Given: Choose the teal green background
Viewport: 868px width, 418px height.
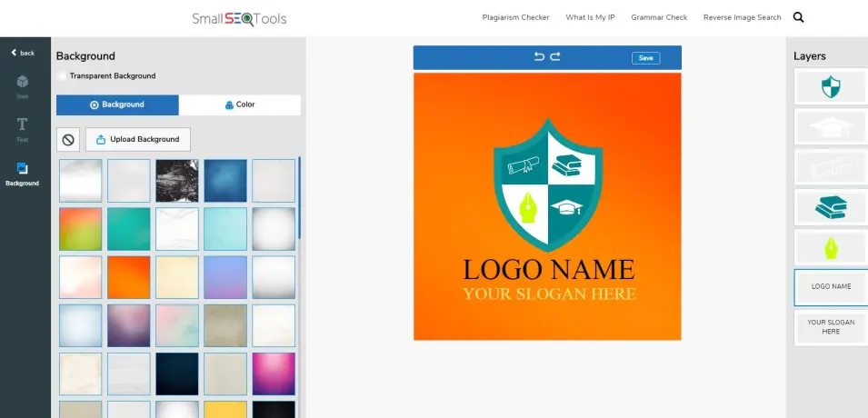Looking at the screenshot, I should [x=128, y=229].
